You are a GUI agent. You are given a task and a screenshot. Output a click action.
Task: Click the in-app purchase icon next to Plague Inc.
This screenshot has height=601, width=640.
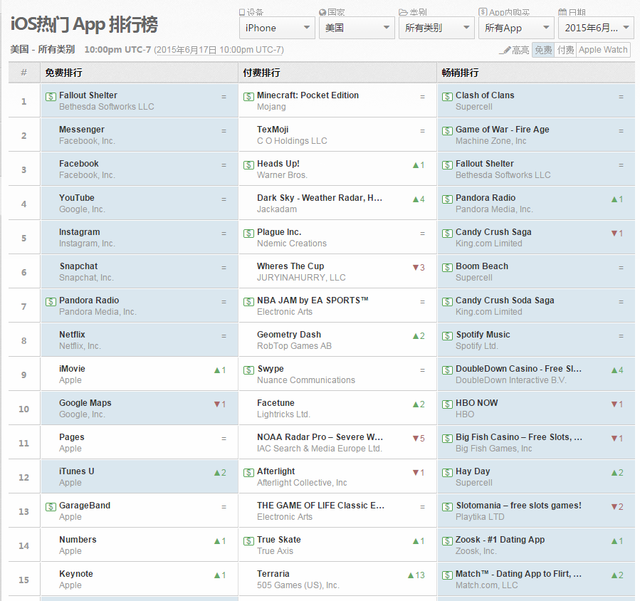248,233
